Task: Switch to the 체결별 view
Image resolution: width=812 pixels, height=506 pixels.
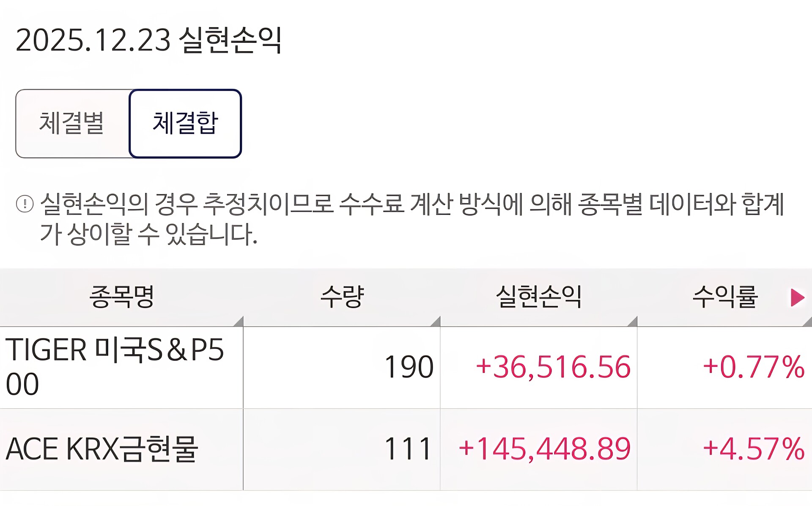Action: tap(73, 124)
